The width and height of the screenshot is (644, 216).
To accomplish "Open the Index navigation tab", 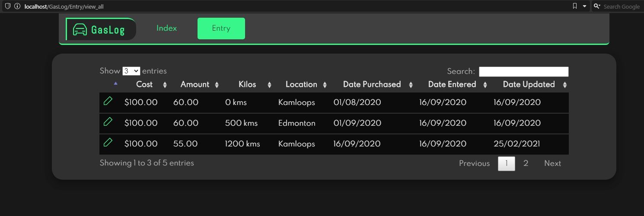I will [x=167, y=29].
